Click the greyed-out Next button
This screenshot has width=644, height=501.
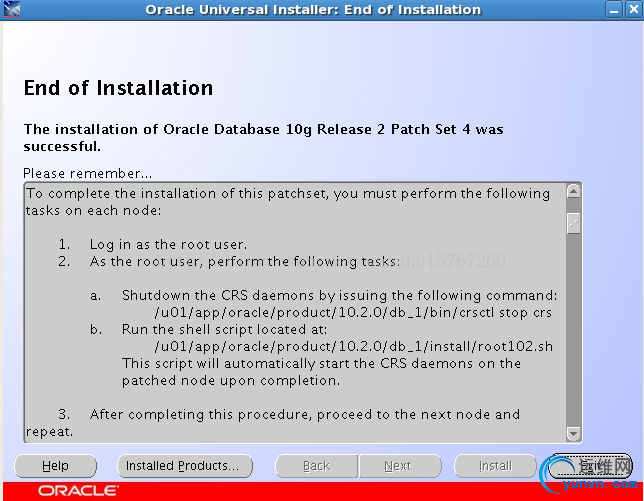point(400,466)
